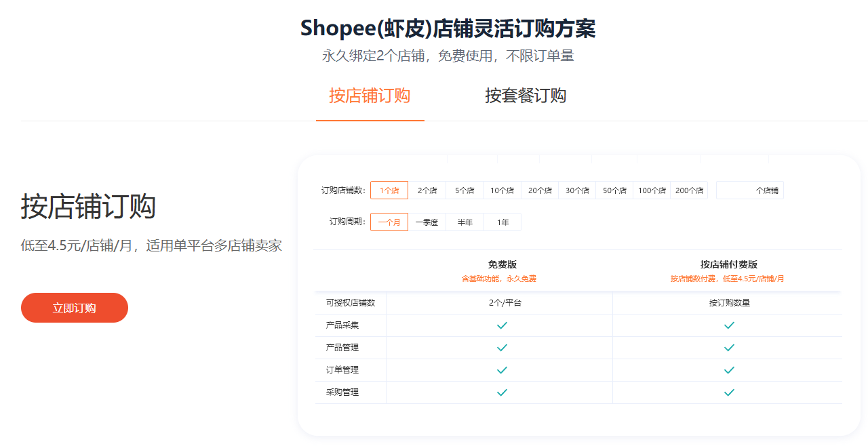Select the 一个月 subscription period

point(389,222)
